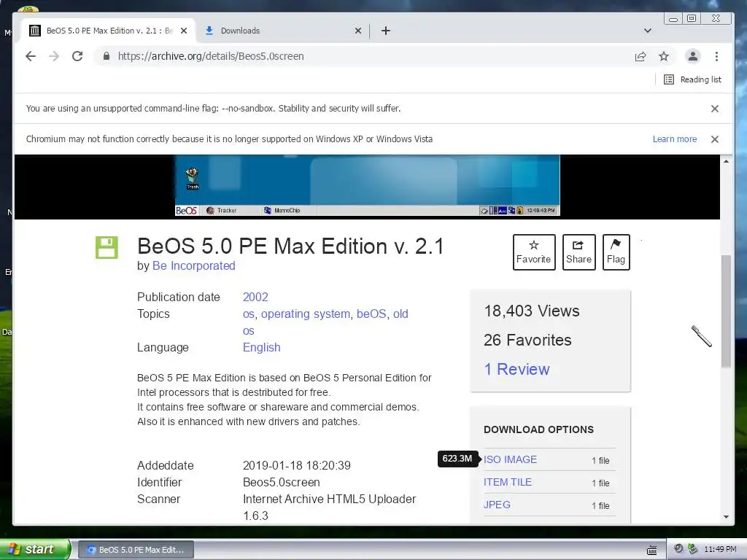Image resolution: width=747 pixels, height=560 pixels.
Task: Open the share page icon in address bar
Action: point(640,56)
